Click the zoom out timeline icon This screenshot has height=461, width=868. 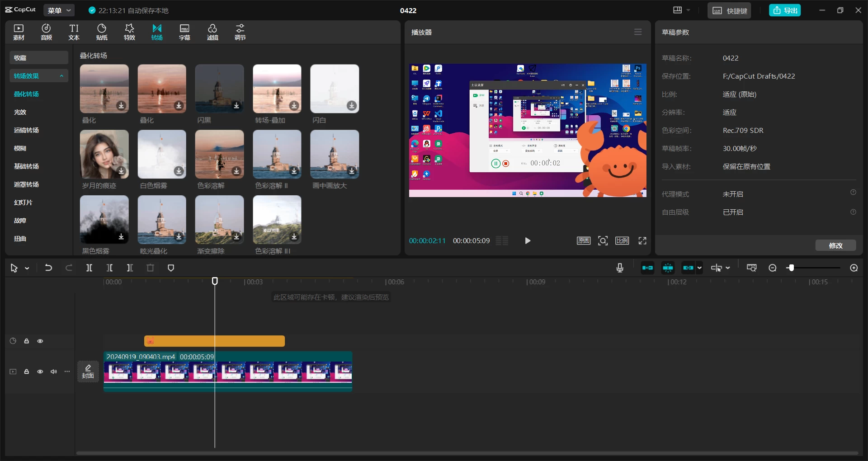tap(773, 268)
